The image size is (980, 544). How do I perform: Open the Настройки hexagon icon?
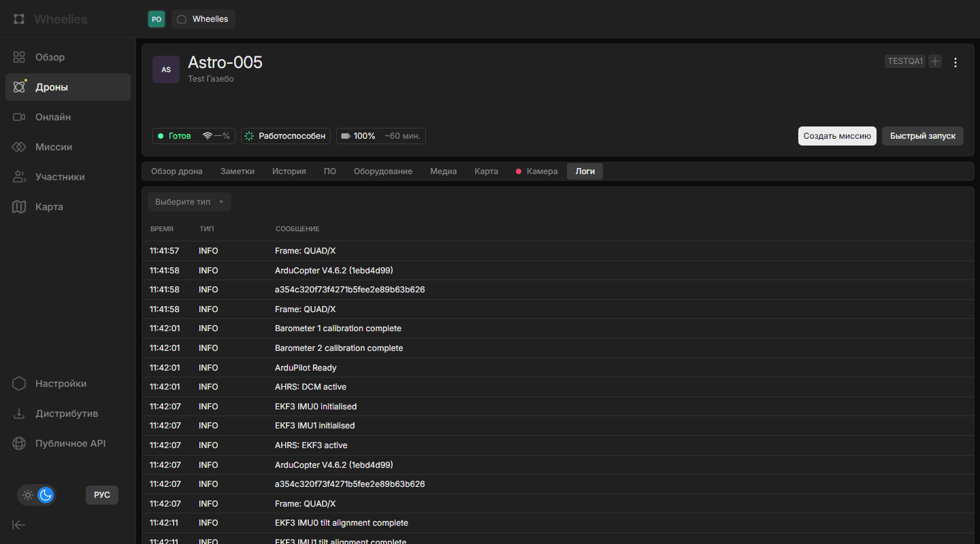click(19, 384)
